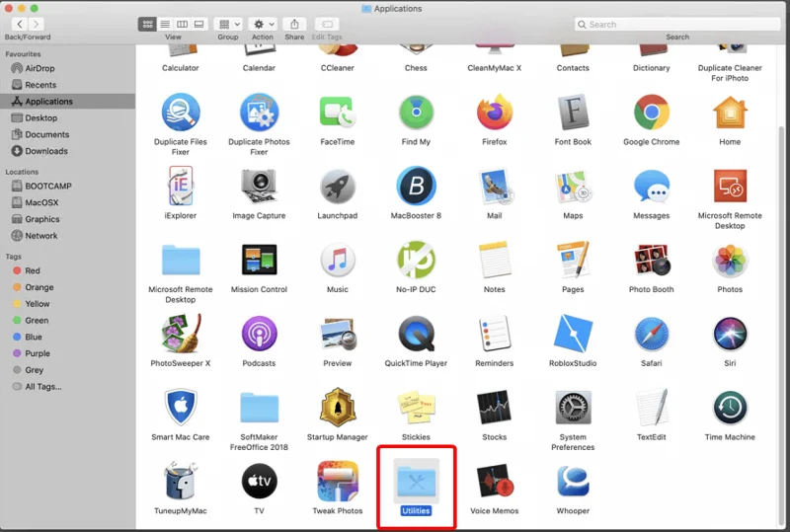Select the Google Chrome icon
This screenshot has height=532, width=790.
[652, 113]
